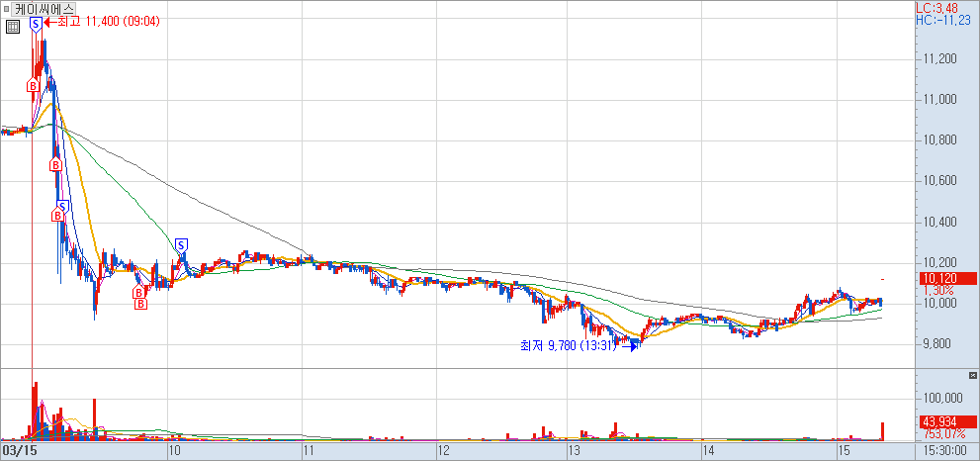
Task: Click the red arrow beside the 최고 11,400 label
Action: tap(49, 21)
